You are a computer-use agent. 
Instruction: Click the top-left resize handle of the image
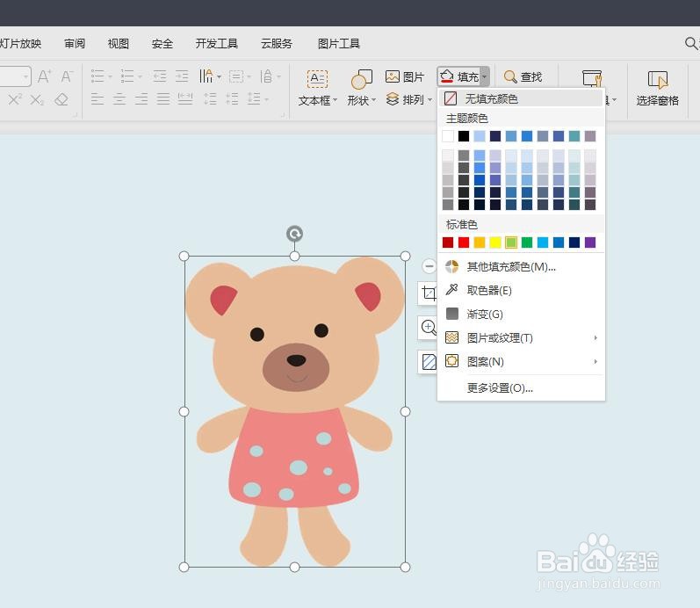(x=184, y=256)
